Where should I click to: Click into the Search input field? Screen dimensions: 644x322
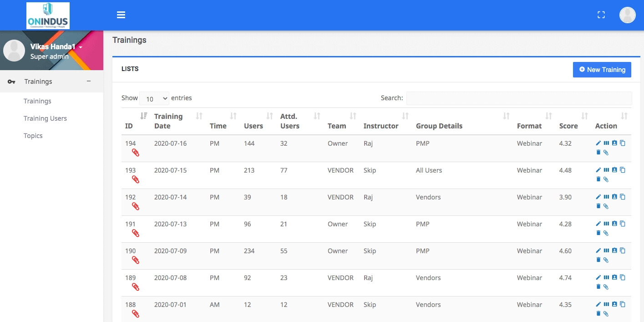coord(519,98)
